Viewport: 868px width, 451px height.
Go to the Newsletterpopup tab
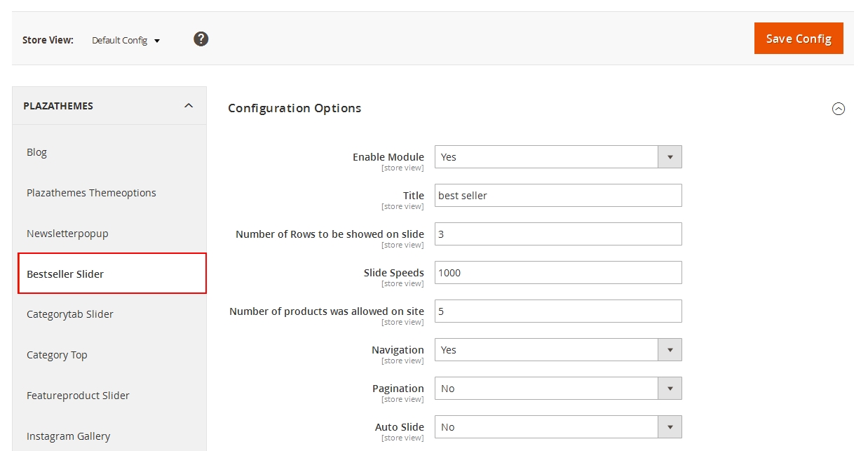coord(67,234)
